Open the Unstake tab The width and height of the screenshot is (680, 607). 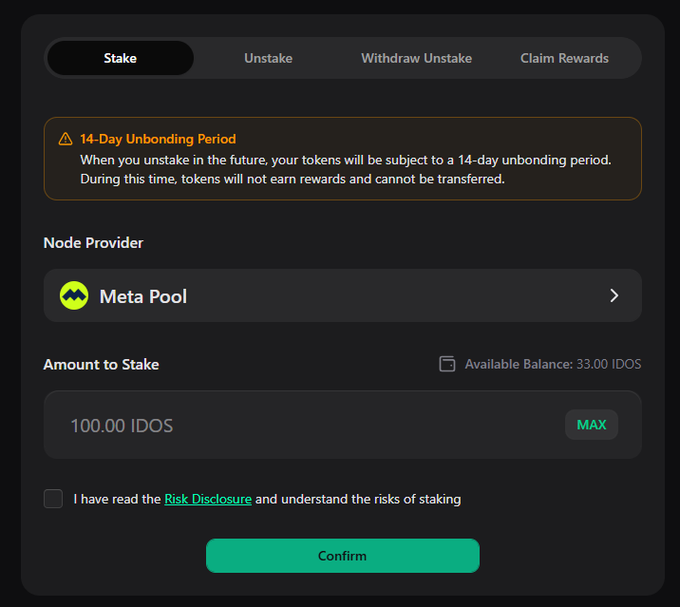[x=268, y=58]
